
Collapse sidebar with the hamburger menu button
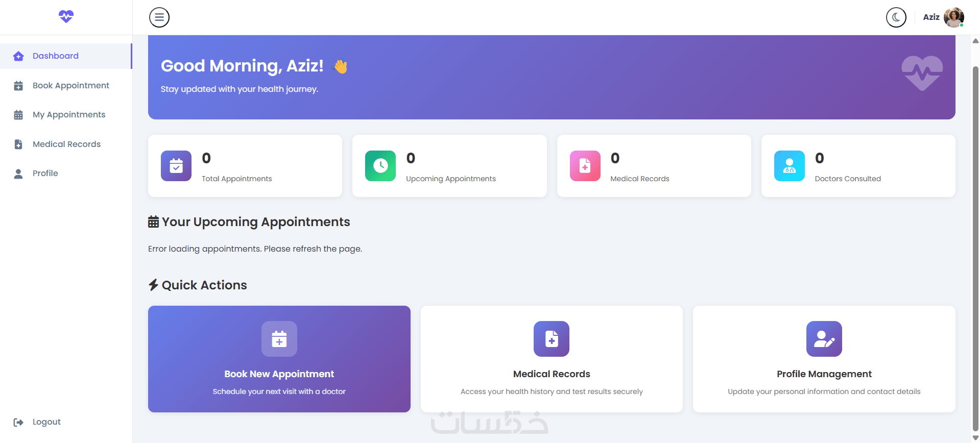[x=159, y=17]
